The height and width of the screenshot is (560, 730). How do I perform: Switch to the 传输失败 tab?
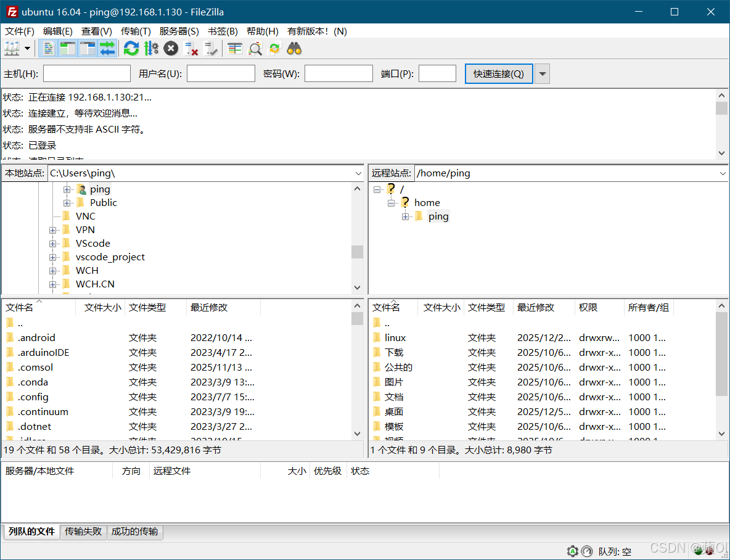pyautogui.click(x=83, y=532)
